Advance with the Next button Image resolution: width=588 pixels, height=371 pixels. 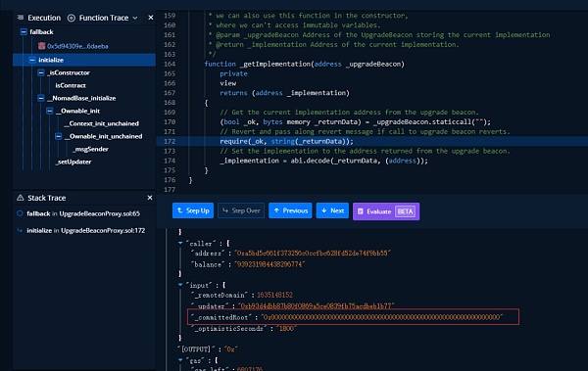tap(332, 210)
